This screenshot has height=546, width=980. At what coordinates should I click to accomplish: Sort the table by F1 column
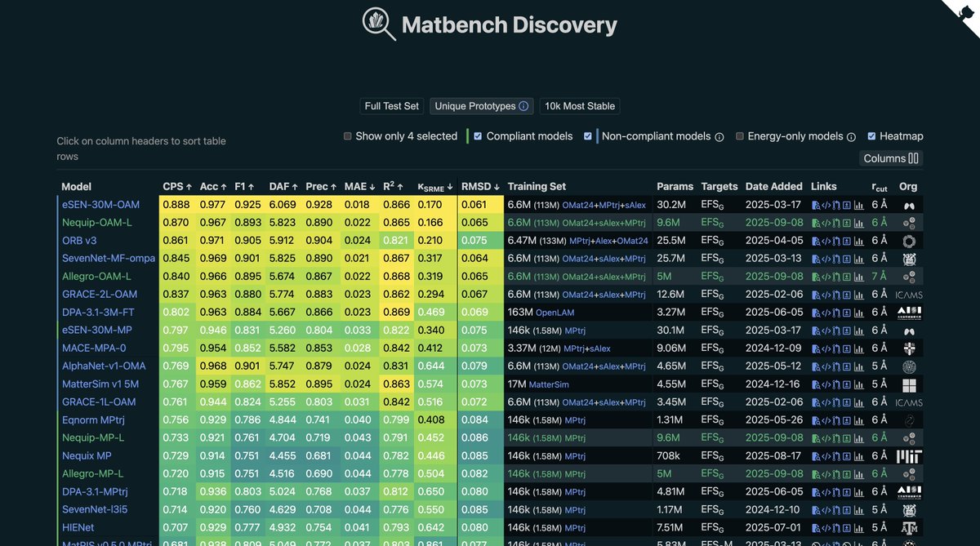click(x=244, y=186)
